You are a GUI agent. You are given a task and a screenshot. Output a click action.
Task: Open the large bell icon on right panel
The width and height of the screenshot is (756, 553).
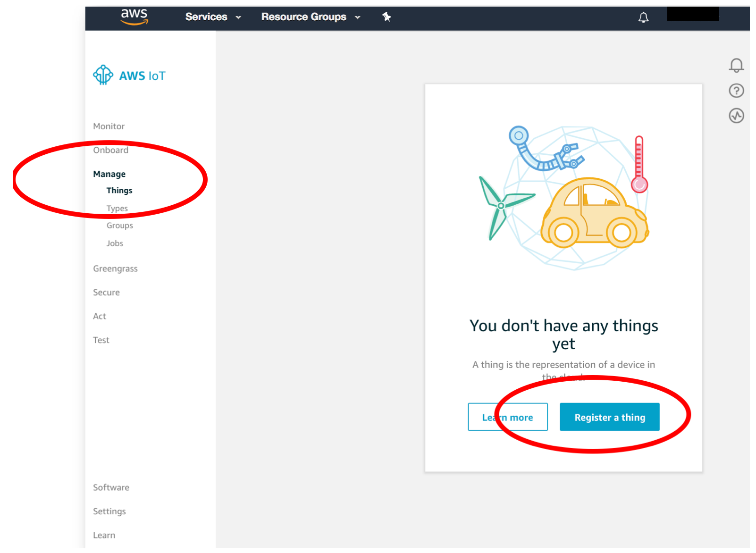click(736, 65)
